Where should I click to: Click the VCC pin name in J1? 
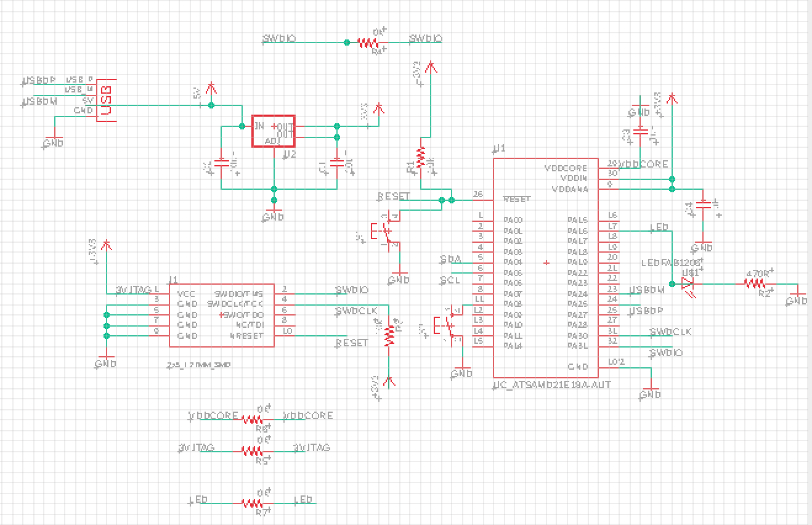(187, 294)
